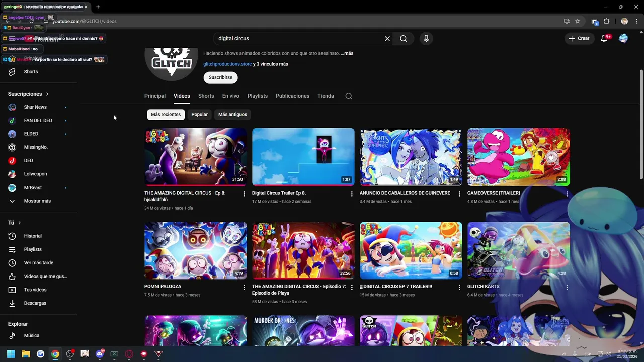
Task: Expand the Suscripciones section heading
Action: pyautogui.click(x=28, y=94)
